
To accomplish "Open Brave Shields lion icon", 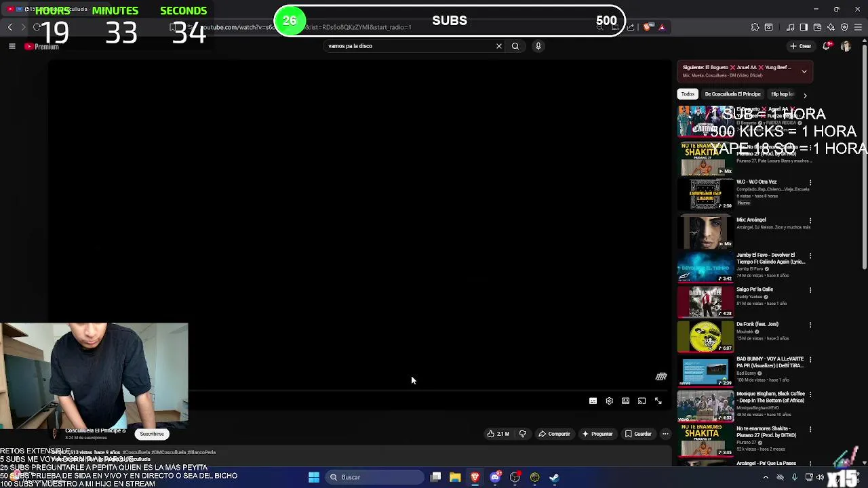I will (648, 27).
